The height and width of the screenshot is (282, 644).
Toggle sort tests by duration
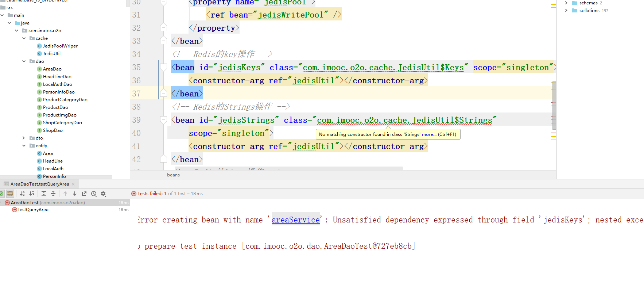coord(32,194)
